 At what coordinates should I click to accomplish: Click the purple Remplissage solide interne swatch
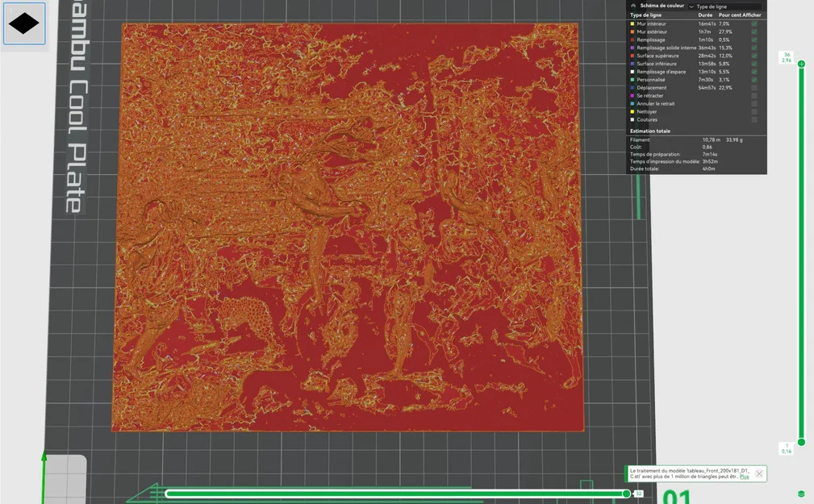pyautogui.click(x=632, y=48)
